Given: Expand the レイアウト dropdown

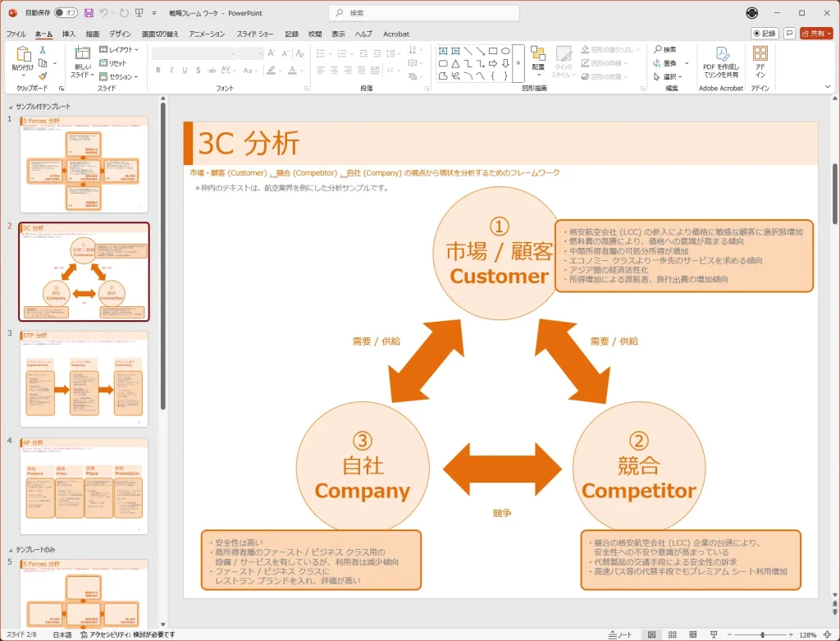Looking at the screenshot, I should (119, 50).
